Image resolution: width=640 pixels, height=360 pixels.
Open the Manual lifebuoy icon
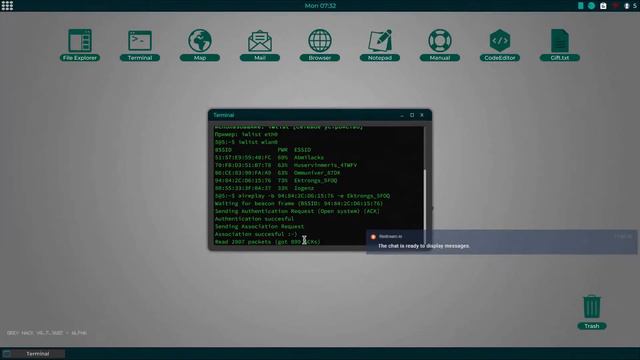coord(440,45)
